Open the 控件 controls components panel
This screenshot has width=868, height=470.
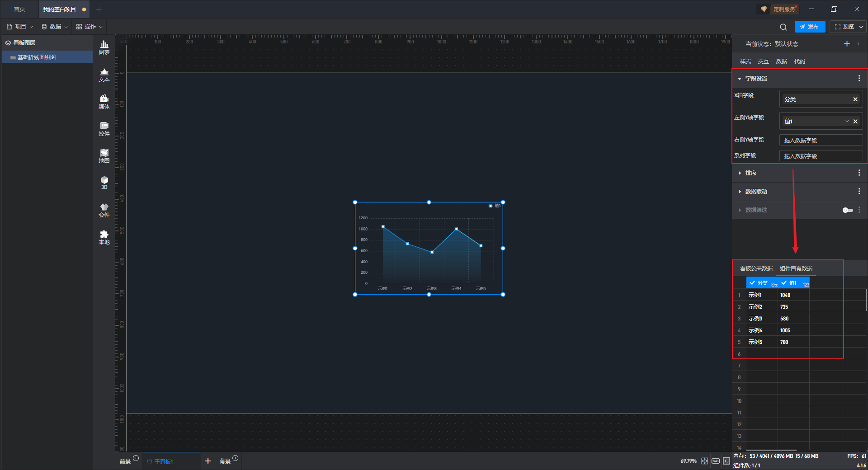[x=104, y=129]
